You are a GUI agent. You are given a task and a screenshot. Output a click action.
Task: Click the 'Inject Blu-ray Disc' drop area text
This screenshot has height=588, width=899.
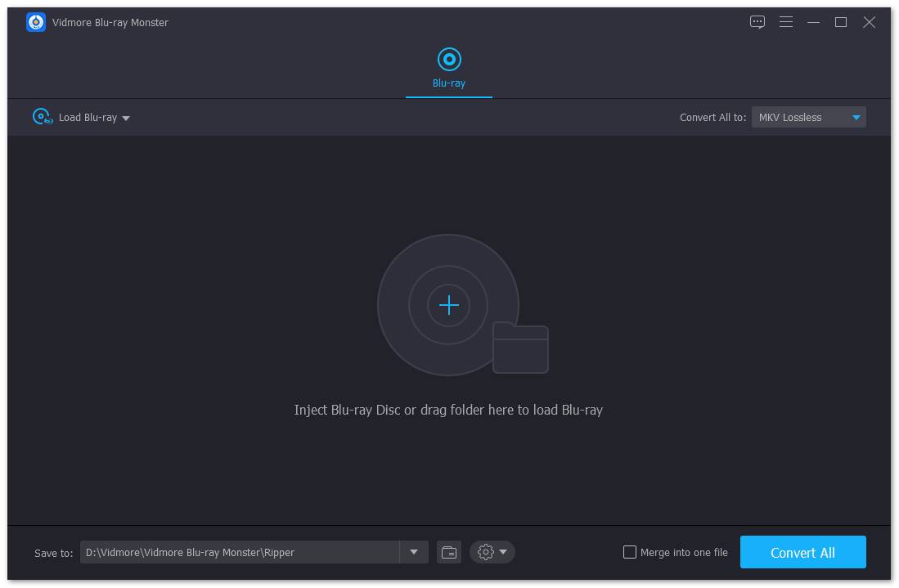pyautogui.click(x=448, y=410)
